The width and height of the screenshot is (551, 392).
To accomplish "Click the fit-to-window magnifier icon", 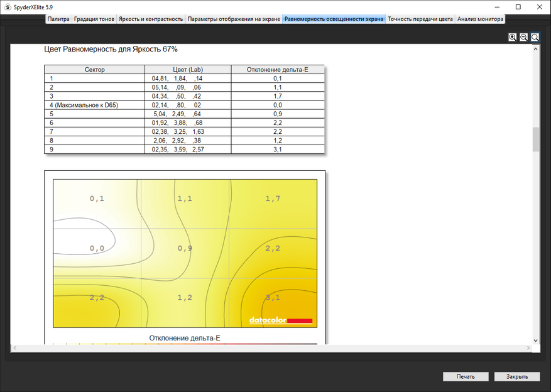I will pyautogui.click(x=535, y=37).
